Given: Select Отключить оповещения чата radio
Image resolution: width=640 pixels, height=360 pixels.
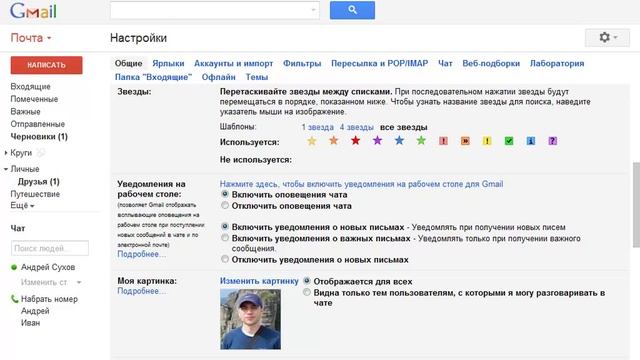Looking at the screenshot, I should point(225,205).
